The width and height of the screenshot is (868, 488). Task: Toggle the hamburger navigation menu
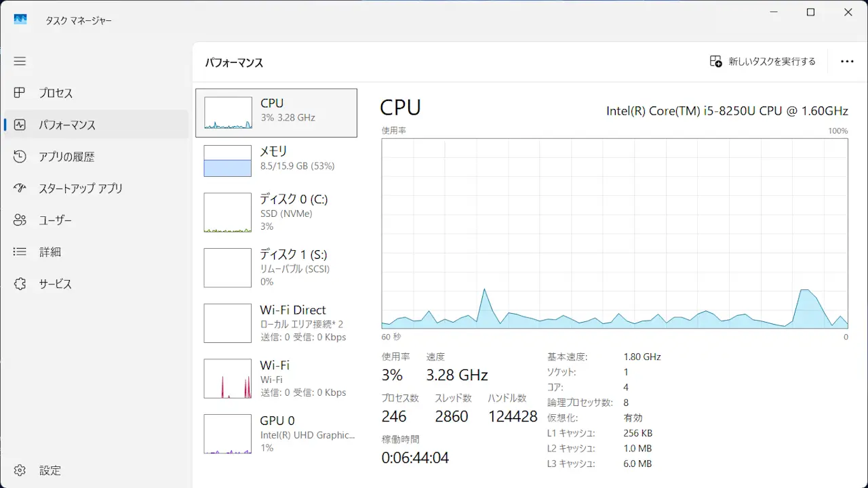click(x=20, y=61)
